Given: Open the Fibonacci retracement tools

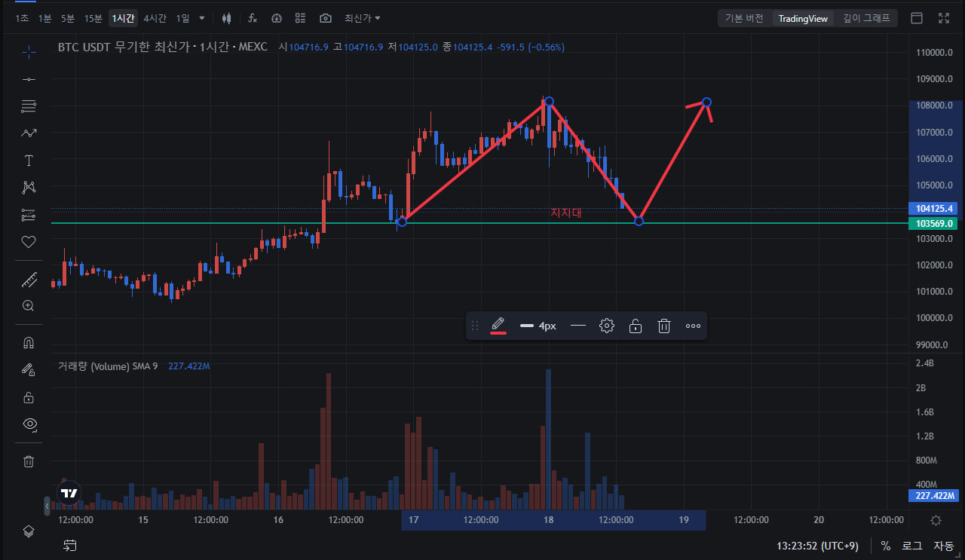Looking at the screenshot, I should coord(29,106).
